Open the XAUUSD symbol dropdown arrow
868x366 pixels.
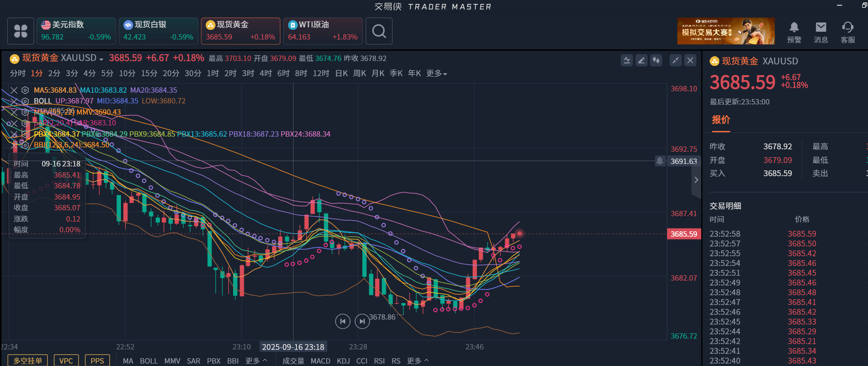(x=101, y=59)
